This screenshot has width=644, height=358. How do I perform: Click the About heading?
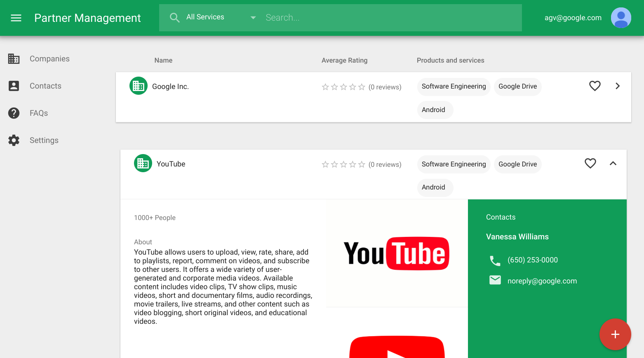tap(143, 242)
